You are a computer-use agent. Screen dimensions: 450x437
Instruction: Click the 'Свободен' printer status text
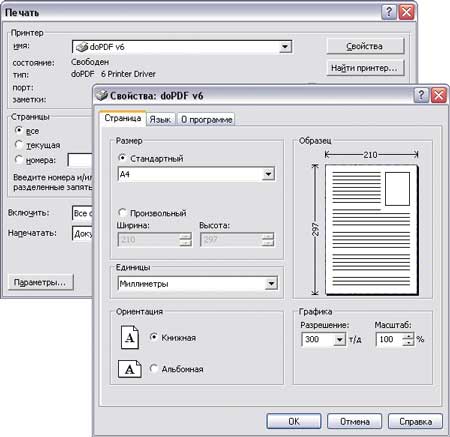[90, 62]
